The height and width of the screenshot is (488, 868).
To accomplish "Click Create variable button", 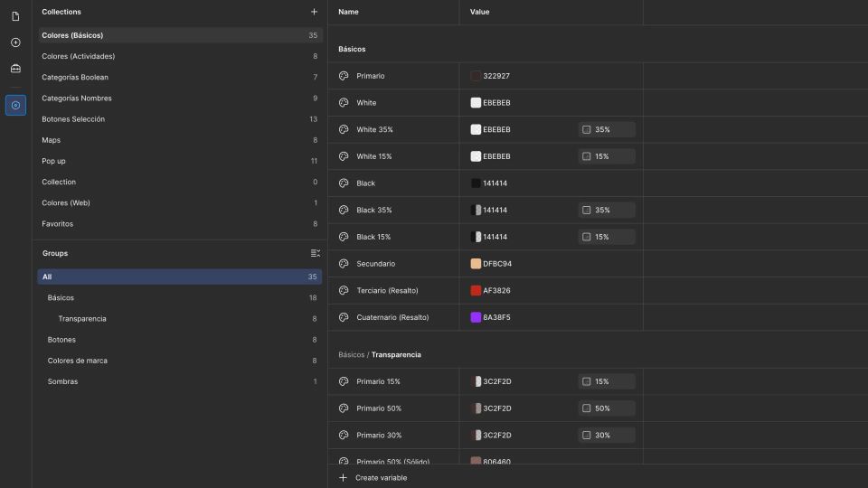I will tap(373, 477).
